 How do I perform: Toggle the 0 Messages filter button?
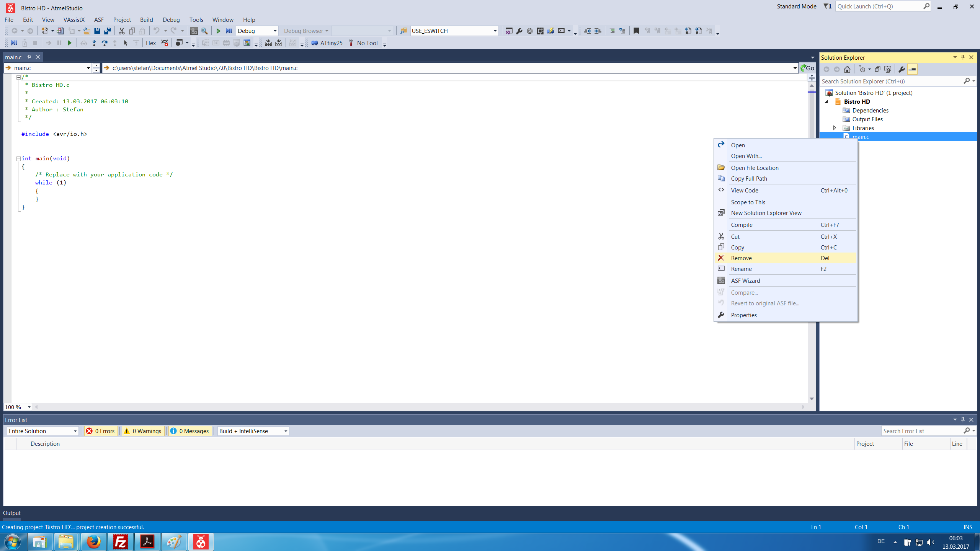tap(190, 431)
